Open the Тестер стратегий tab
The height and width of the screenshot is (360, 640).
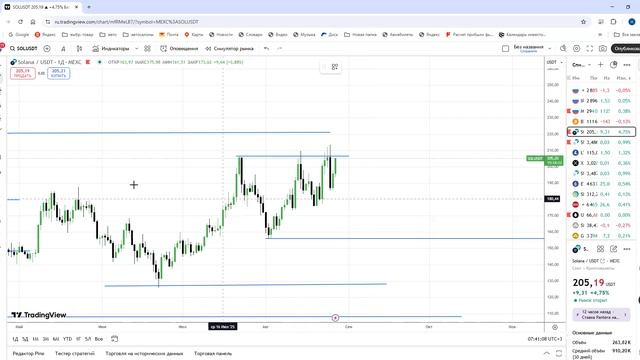tap(75, 353)
